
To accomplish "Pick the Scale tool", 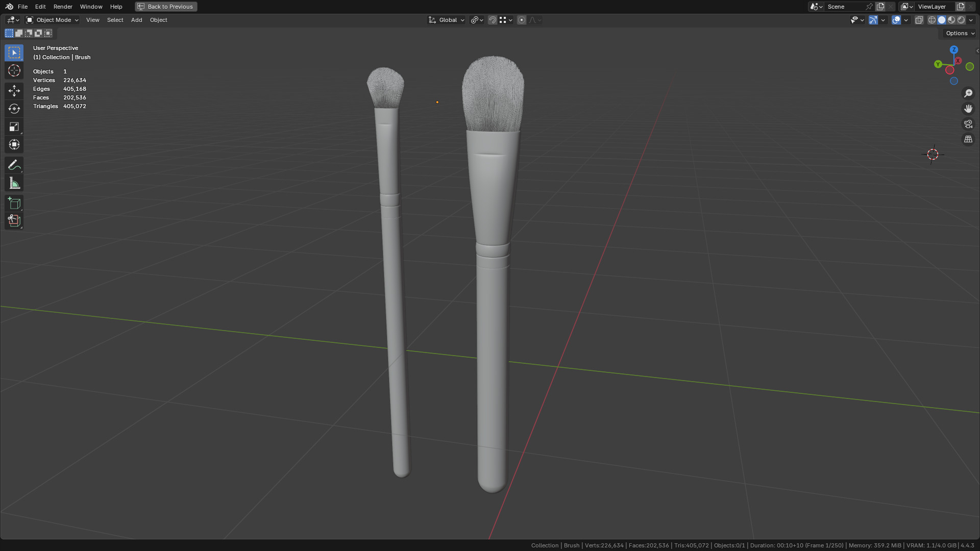I will (14, 127).
